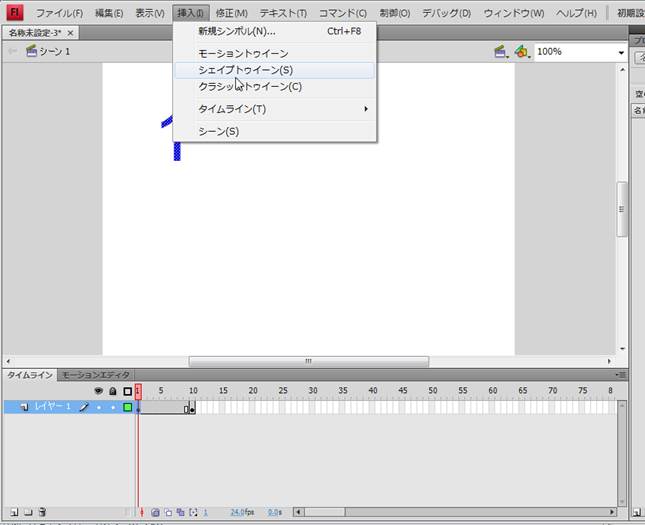Click the Edit Scene clapperboard icon
Viewport: 645px width, 525px height.
coord(499,51)
